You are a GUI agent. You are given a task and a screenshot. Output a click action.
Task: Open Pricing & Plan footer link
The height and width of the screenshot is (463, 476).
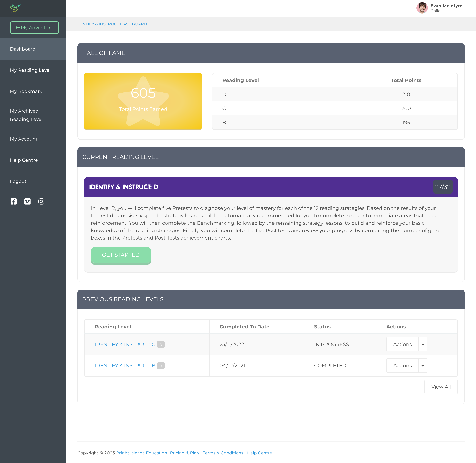click(184, 453)
